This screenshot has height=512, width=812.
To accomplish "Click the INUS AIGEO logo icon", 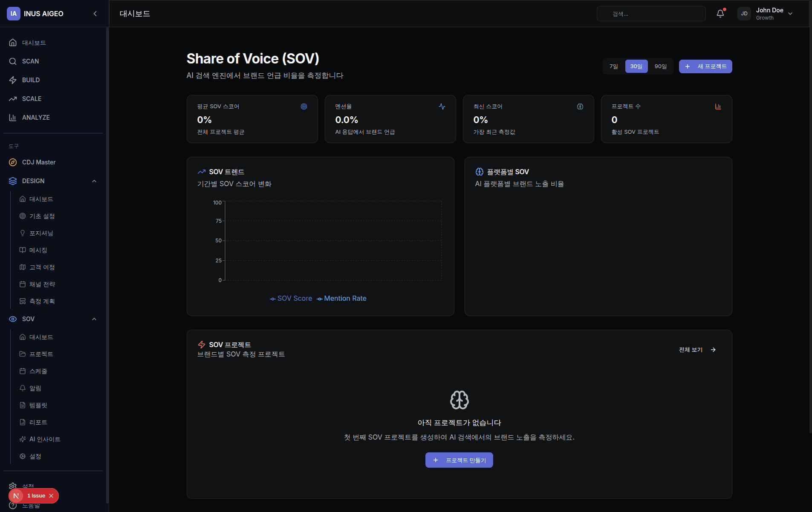I will (14, 14).
